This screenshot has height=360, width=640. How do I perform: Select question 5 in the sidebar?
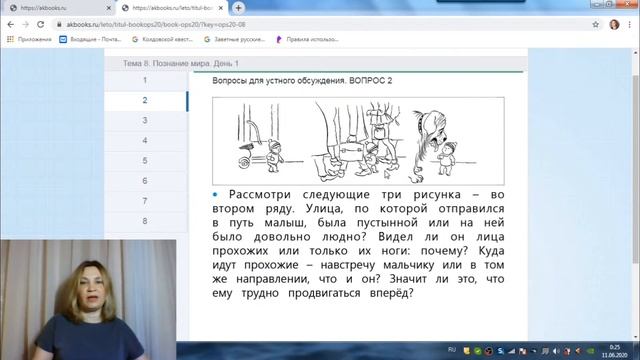point(145,161)
